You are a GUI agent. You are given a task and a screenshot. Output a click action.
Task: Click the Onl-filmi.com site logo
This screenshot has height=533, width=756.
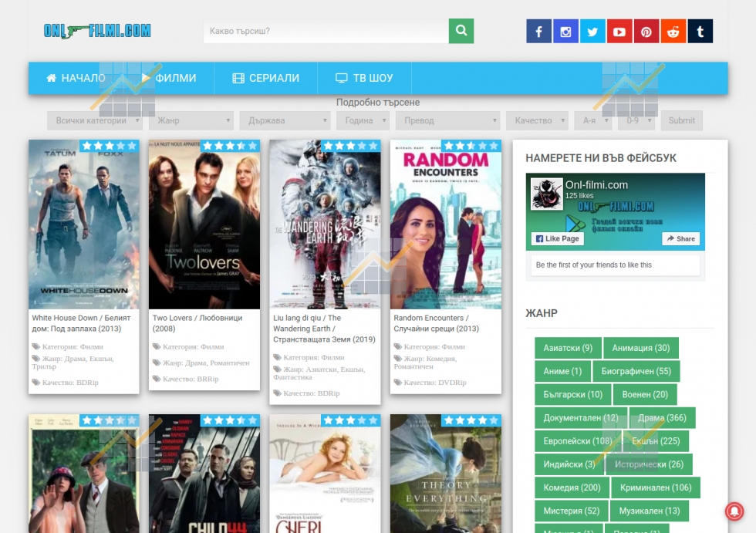pos(97,31)
